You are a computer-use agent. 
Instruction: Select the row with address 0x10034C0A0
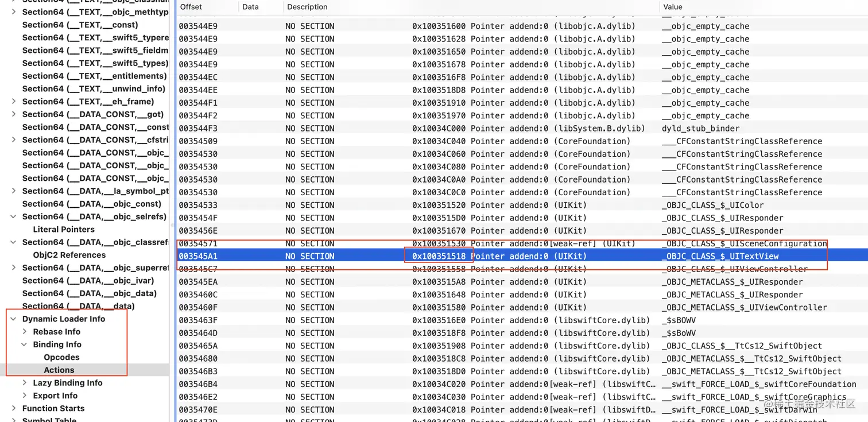[x=522, y=179]
